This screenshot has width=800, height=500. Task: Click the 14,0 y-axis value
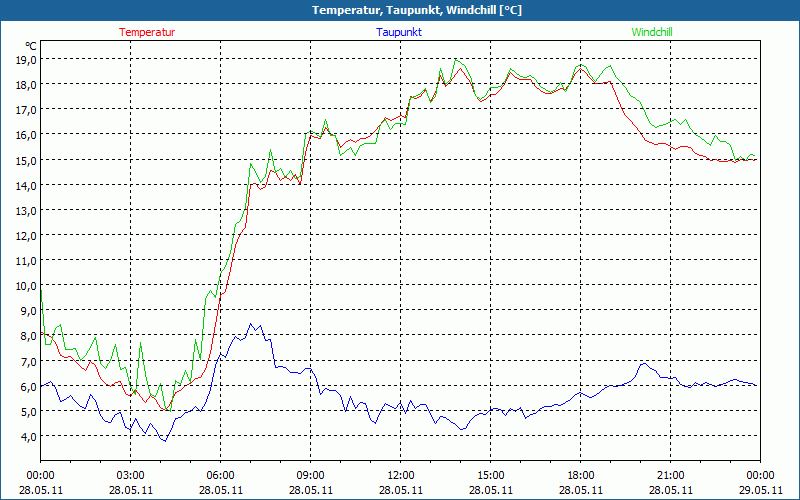[27, 186]
